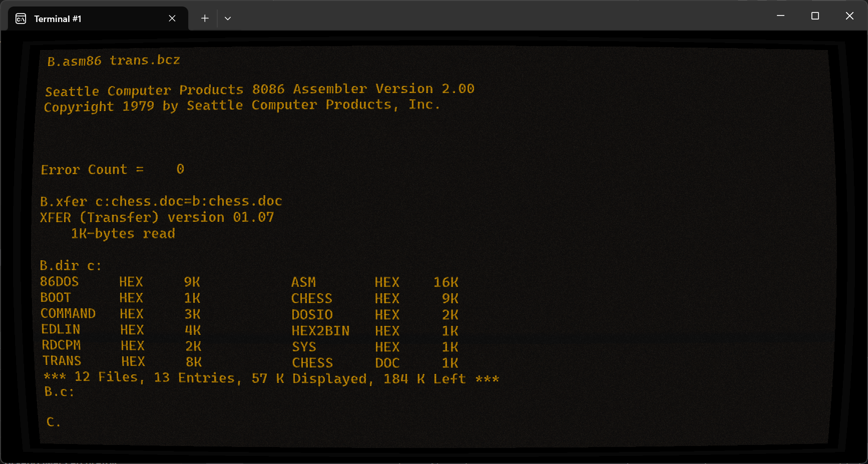This screenshot has height=464, width=868.
Task: Click the BOOT file name
Action: pyautogui.click(x=56, y=297)
